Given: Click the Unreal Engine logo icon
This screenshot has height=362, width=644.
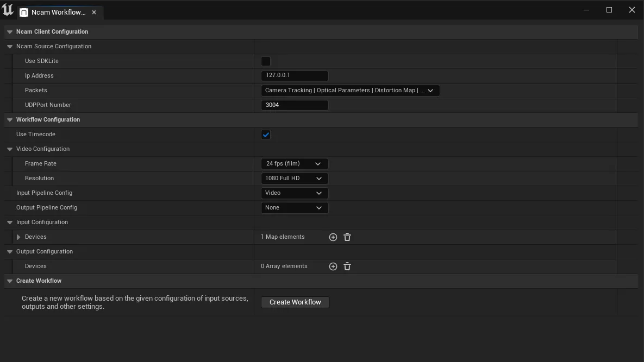Looking at the screenshot, I should pos(8,10).
